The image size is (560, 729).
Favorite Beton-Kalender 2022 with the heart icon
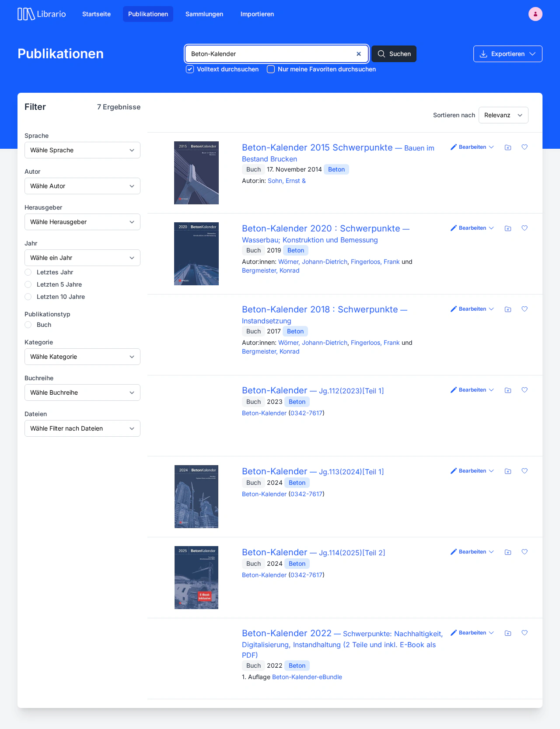click(525, 633)
